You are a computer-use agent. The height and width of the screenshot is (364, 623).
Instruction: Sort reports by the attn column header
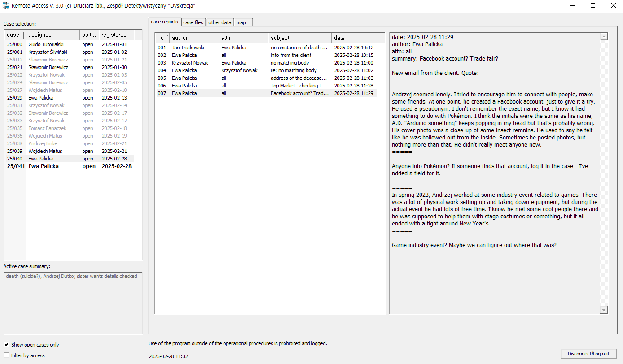244,38
